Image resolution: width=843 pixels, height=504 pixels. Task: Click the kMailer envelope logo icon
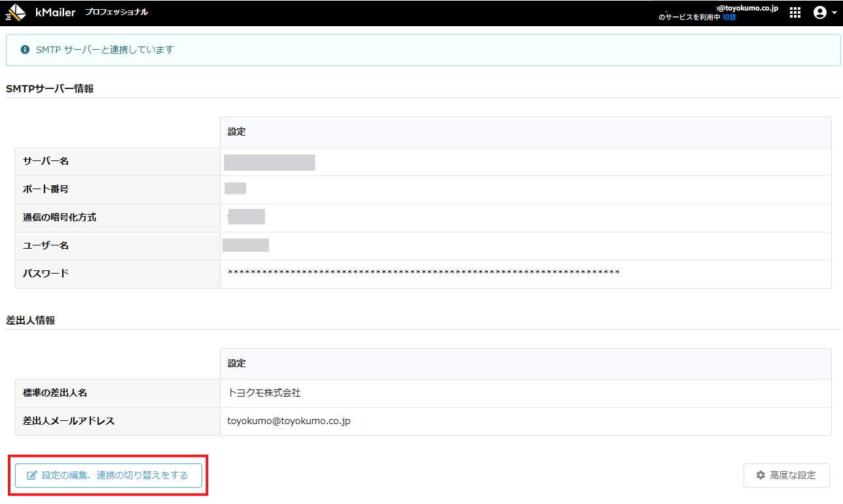[x=16, y=12]
